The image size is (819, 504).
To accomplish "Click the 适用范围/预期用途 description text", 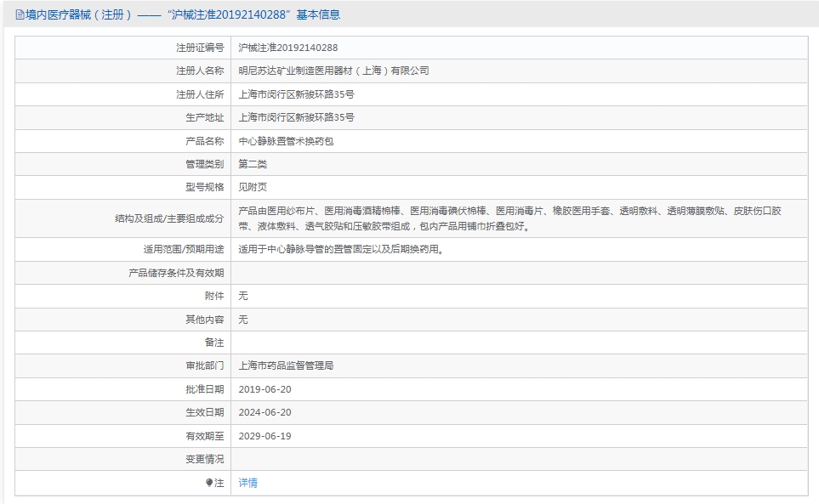I will pyautogui.click(x=340, y=250).
